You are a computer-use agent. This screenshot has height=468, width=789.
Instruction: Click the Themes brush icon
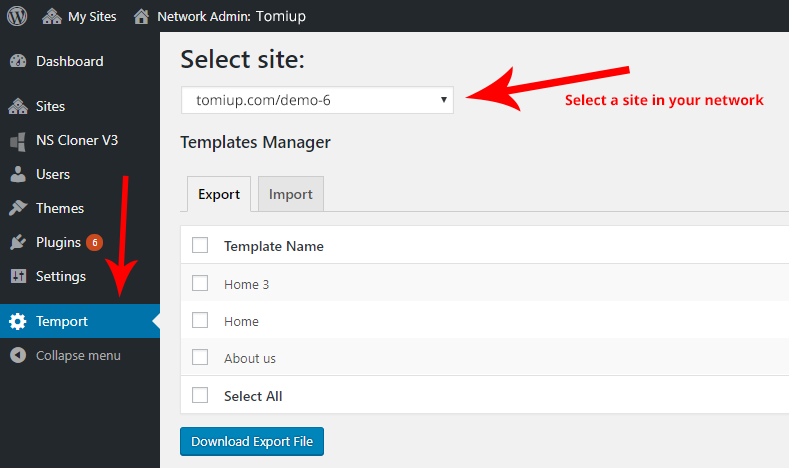[18, 208]
